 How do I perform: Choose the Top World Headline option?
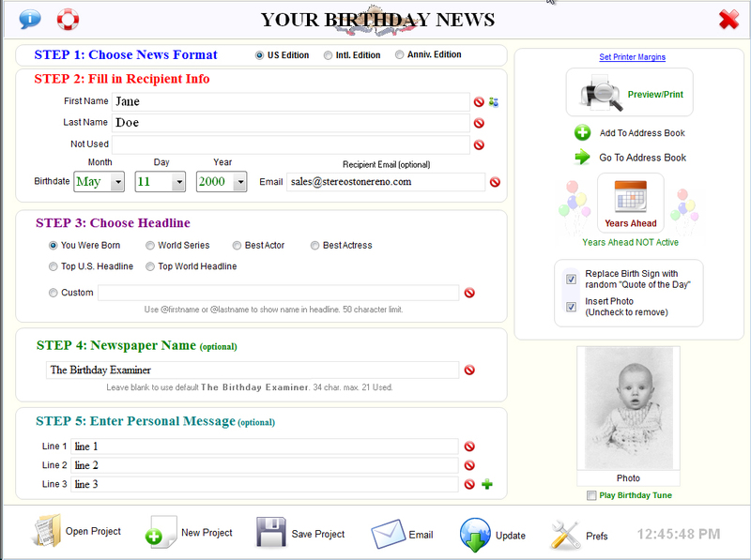point(150,266)
